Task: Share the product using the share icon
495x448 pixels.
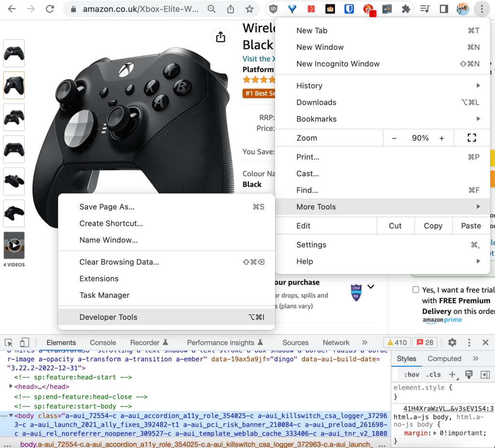Action: pos(220,36)
